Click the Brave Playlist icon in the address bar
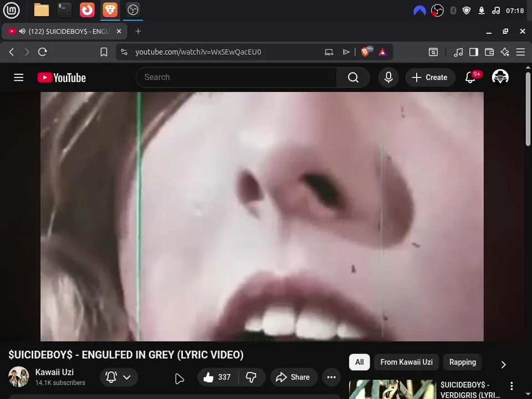This screenshot has width=532, height=399. [x=346, y=52]
